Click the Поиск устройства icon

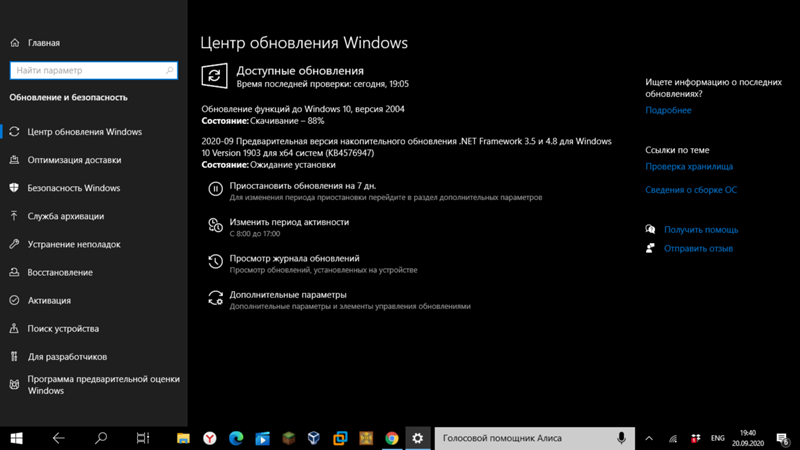click(x=14, y=328)
